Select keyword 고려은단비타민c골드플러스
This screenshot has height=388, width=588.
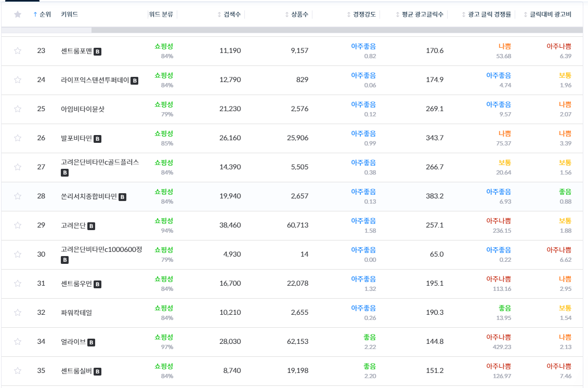coord(100,162)
